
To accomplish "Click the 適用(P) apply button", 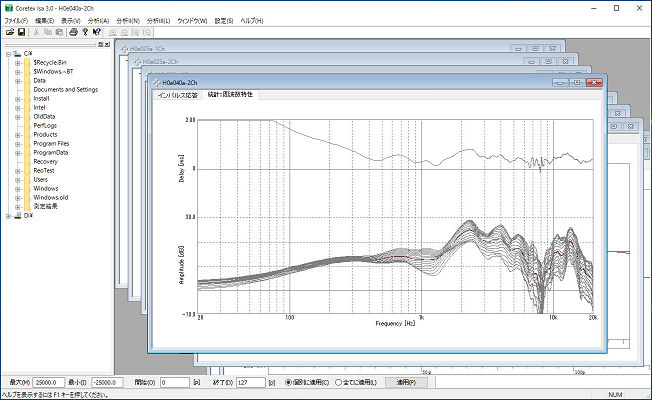I will [x=406, y=382].
